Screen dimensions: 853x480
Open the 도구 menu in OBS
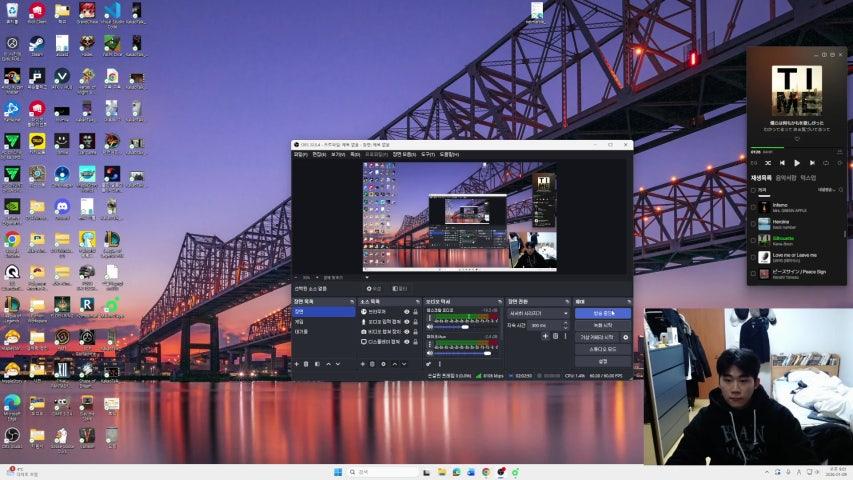(428, 155)
